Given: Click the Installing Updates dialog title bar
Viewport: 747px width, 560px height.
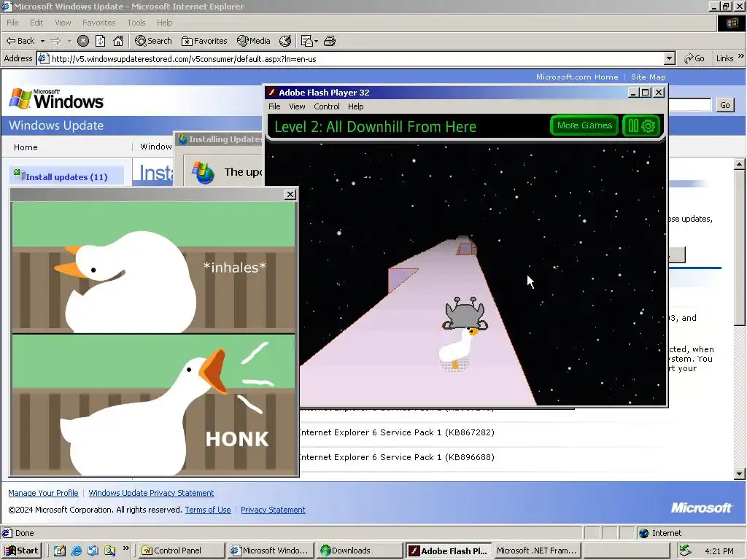Looking at the screenshot, I should tap(220, 139).
